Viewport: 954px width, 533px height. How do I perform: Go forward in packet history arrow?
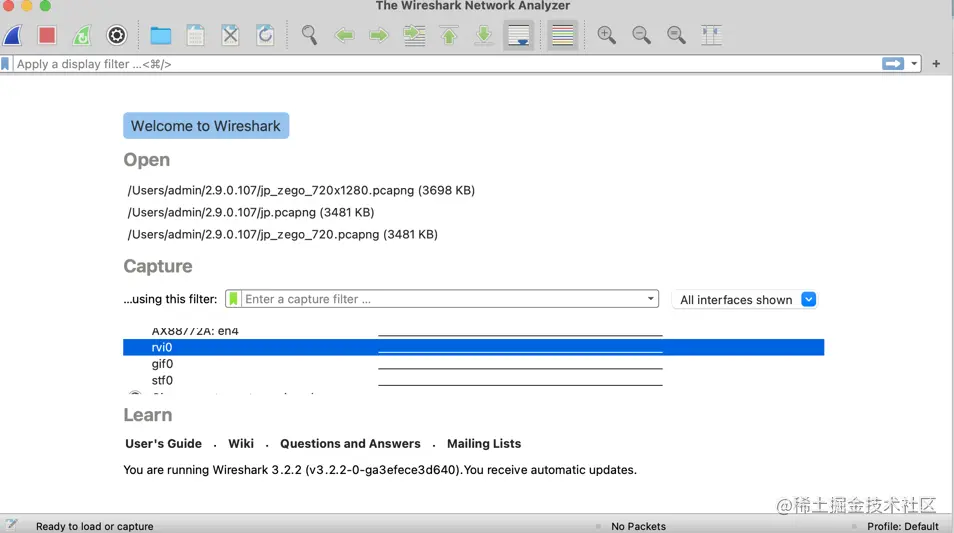(379, 35)
